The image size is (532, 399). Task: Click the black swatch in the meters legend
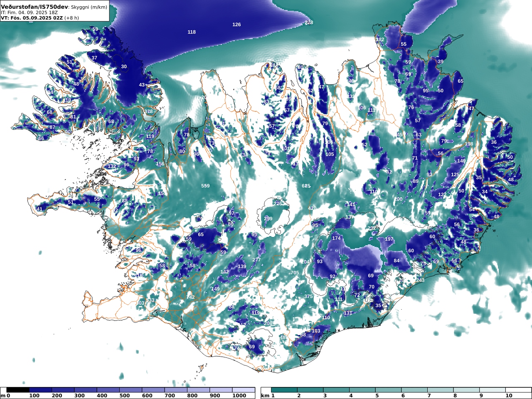[x=18, y=390]
